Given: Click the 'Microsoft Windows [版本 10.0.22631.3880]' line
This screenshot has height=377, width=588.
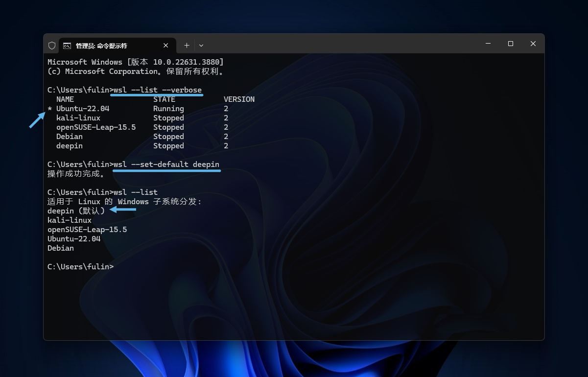Looking at the screenshot, I should click(136, 62).
